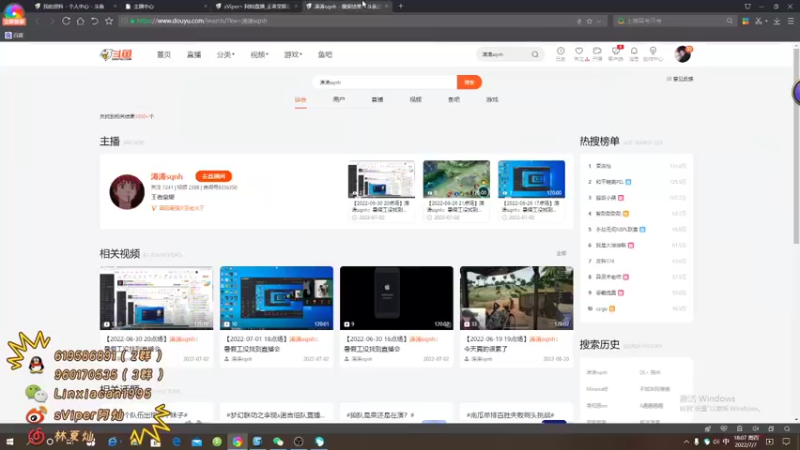Open the 2022-06-28 21点场 streamer video thumbnail
Screen dimensions: 800x450
tap(456, 179)
